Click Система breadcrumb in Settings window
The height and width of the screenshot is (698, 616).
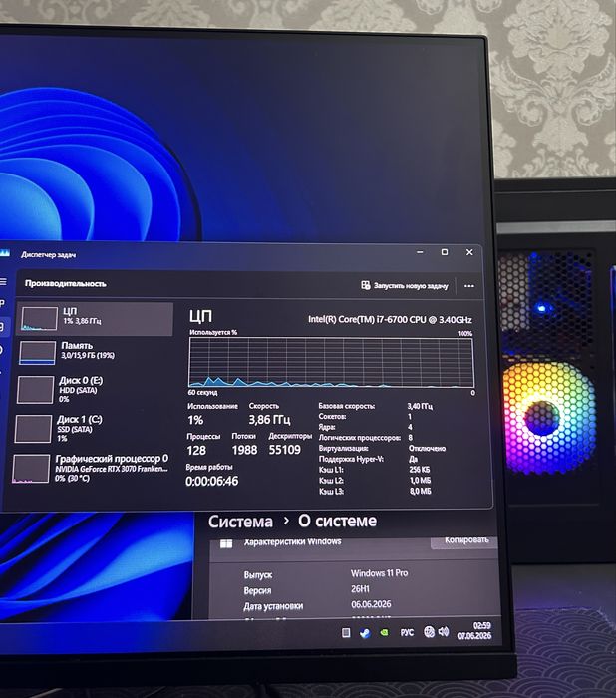(x=240, y=522)
